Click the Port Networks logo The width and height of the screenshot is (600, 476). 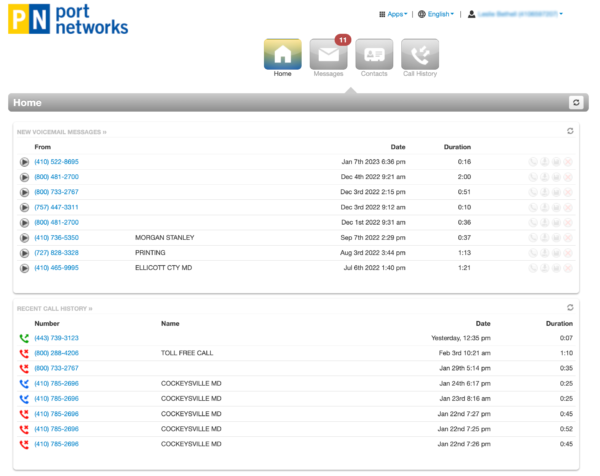coord(68,19)
